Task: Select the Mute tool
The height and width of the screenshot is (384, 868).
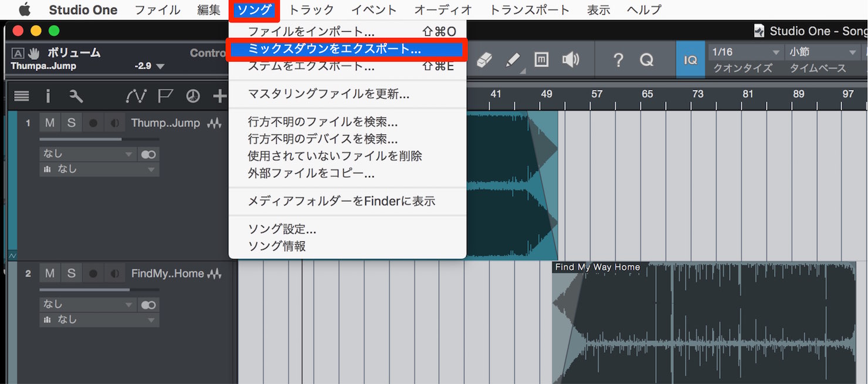Action: coord(541,59)
